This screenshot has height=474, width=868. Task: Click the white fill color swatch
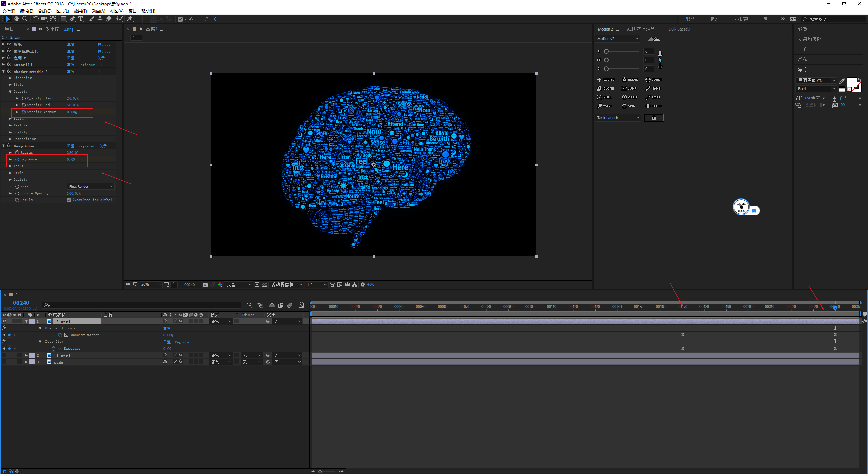(x=852, y=82)
